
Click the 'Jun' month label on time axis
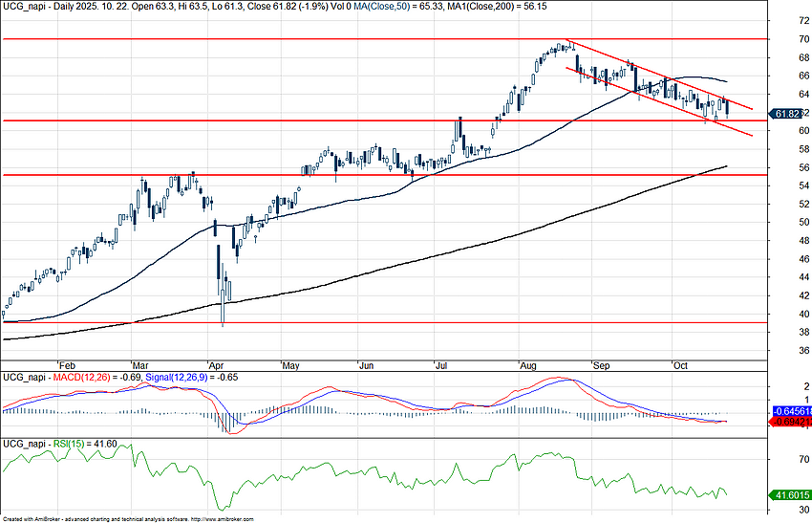pos(365,365)
